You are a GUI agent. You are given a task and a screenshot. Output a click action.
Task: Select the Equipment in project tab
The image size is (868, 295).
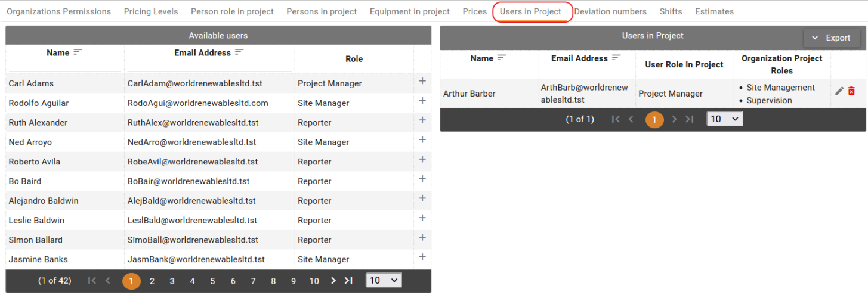tap(409, 11)
